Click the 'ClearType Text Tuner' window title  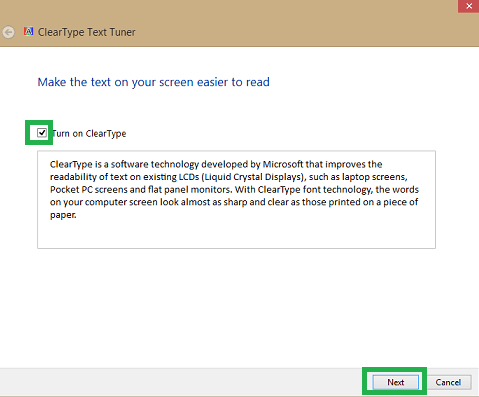tap(87, 32)
